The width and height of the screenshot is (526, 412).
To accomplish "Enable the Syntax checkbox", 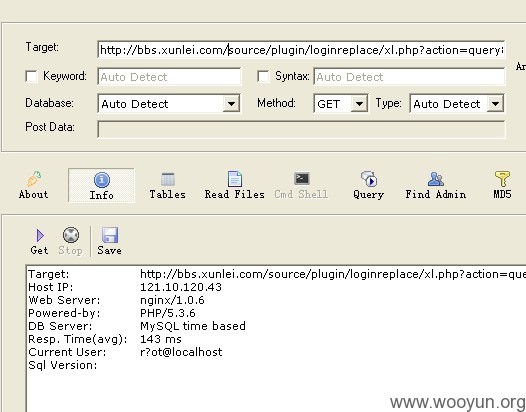I will [263, 76].
